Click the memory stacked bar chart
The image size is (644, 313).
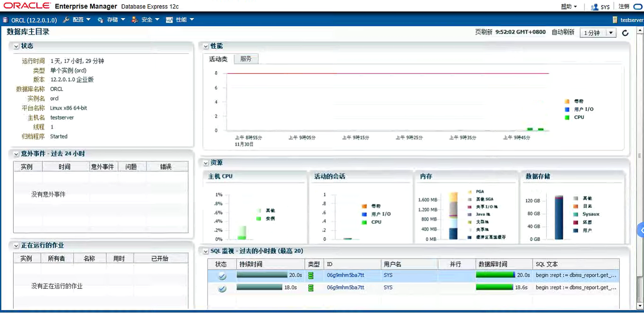click(453, 216)
